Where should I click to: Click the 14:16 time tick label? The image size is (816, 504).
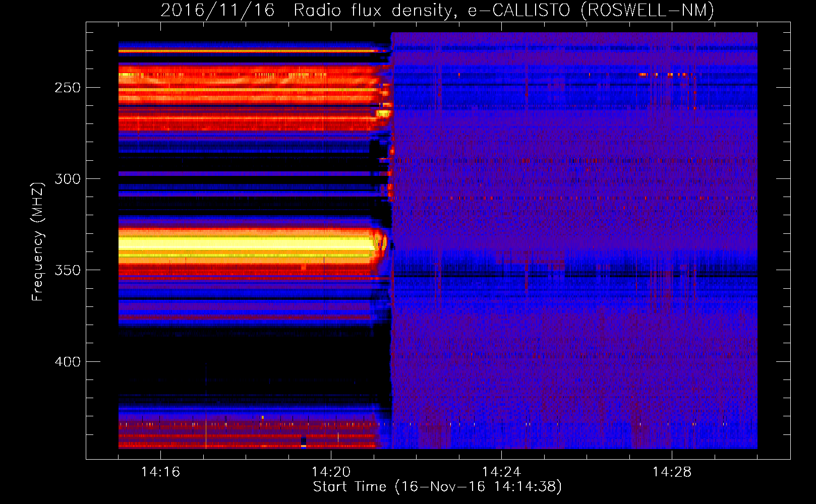pos(160,472)
